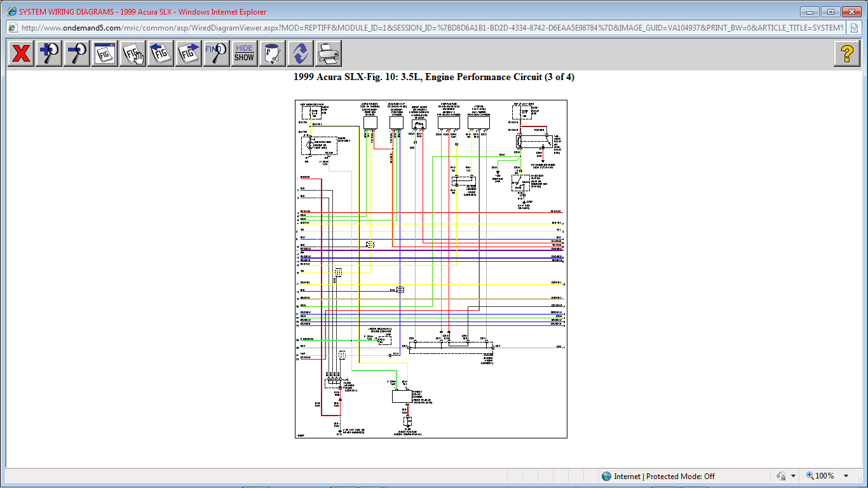Click the blue refresh arrows icon
This screenshot has height=488, width=868.
300,53
